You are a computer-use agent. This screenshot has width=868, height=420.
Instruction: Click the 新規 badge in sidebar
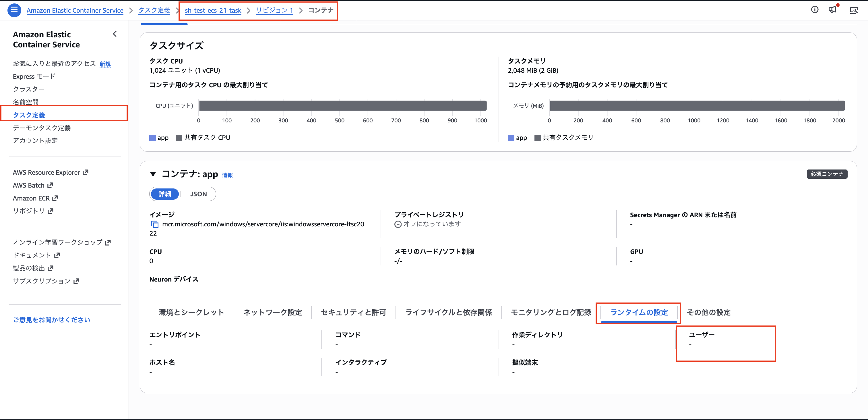[x=105, y=64]
